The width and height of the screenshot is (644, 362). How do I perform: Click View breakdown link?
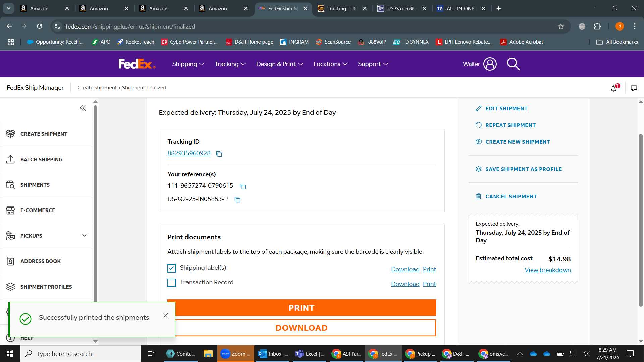coord(547,270)
